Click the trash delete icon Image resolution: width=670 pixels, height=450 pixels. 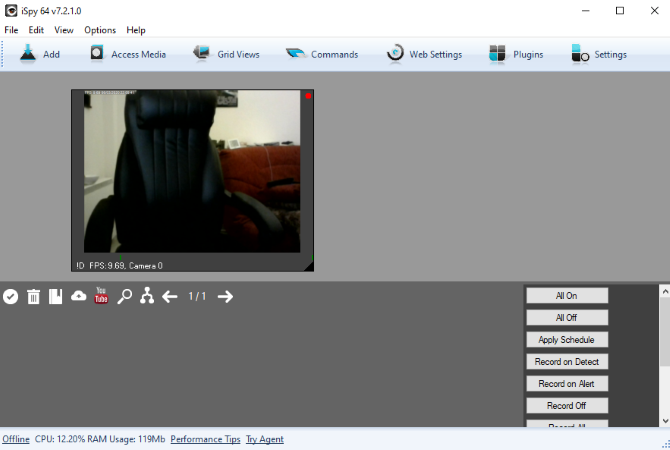click(x=33, y=297)
